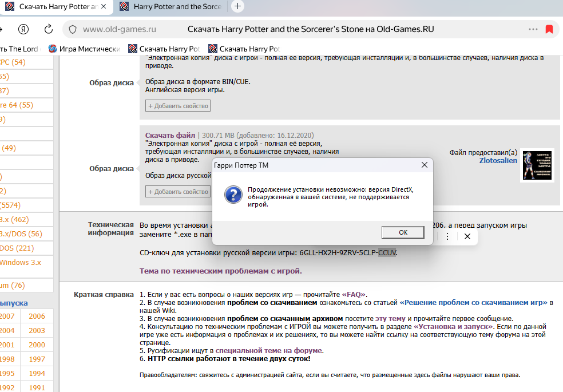Viewport: 563px width, 392px height.
Task: Open the 'Игра Мистически' bookmark
Action: [85, 49]
